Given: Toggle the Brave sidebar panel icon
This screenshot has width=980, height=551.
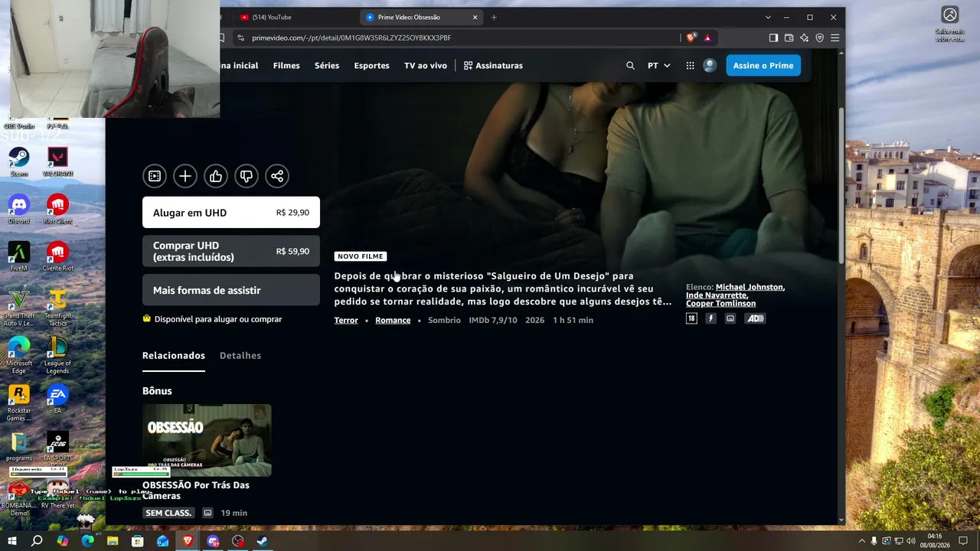Looking at the screenshot, I should coord(773,37).
